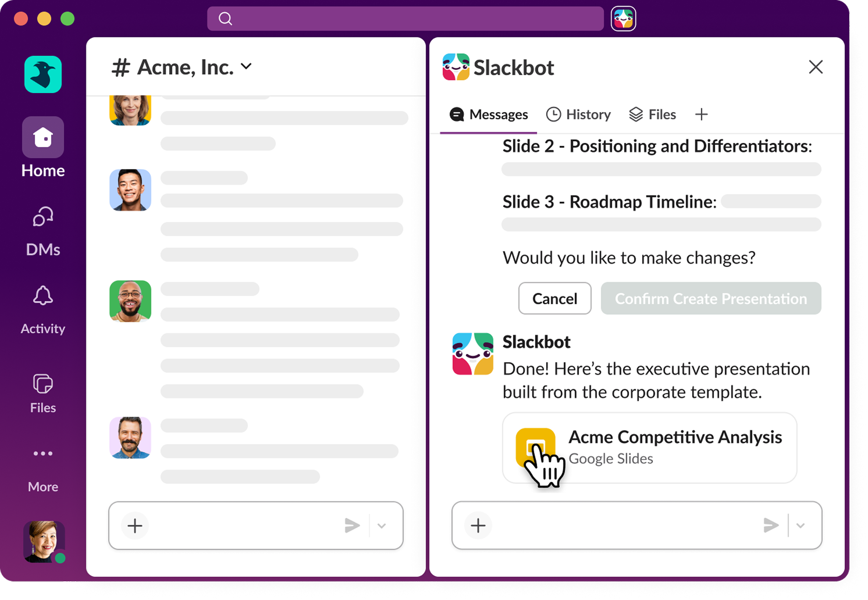868x600 pixels.
Task: Click "Would you like to make changes?" text
Action: coord(629,258)
